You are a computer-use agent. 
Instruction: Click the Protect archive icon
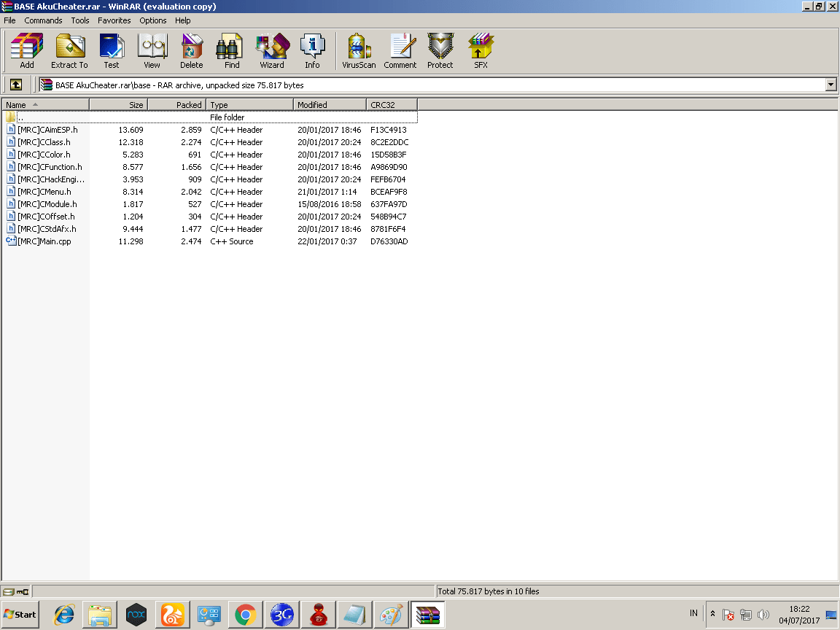[440, 51]
